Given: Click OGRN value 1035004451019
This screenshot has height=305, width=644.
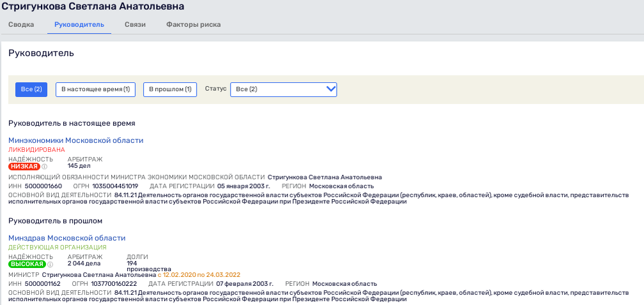Looking at the screenshot, I should pos(115,186).
